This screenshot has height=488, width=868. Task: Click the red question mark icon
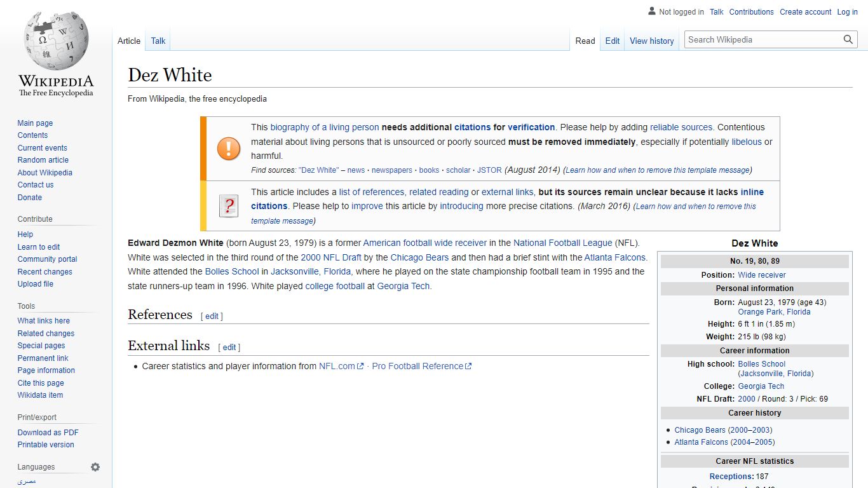point(229,206)
